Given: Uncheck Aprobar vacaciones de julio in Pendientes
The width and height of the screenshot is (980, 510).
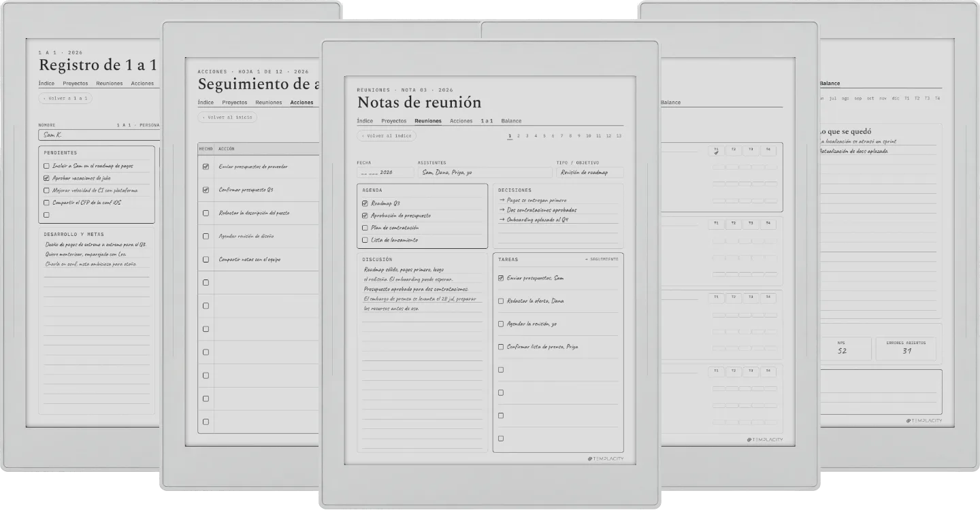Looking at the screenshot, I should (46, 178).
